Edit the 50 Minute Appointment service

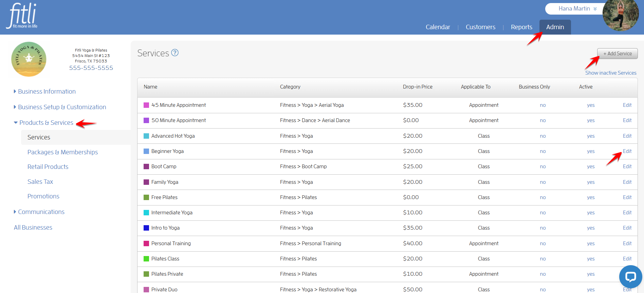[x=627, y=120]
